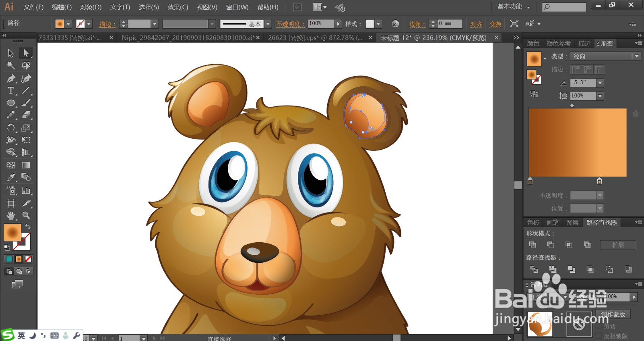Select the Shape Builder tool
The height and width of the screenshot is (341, 644).
tap(11, 152)
